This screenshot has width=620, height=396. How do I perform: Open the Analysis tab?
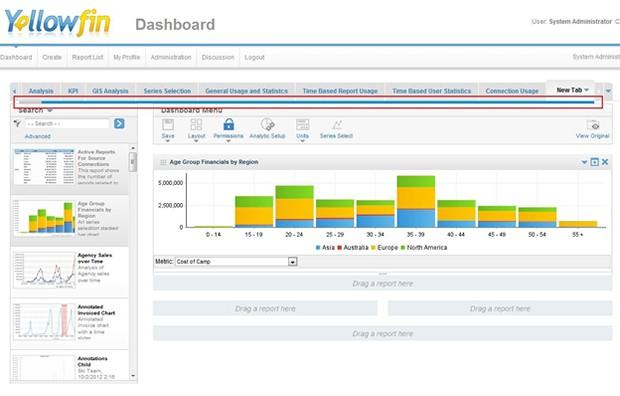41,91
